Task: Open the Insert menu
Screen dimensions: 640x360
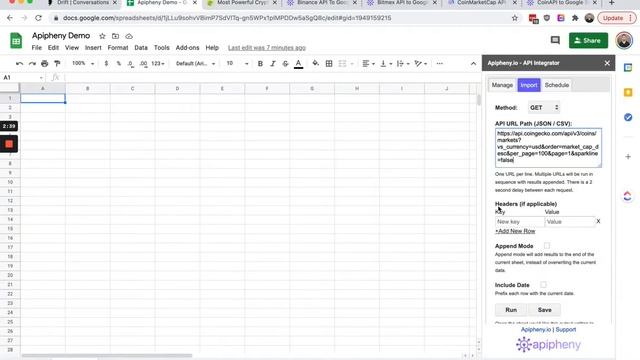Action: tap(93, 48)
